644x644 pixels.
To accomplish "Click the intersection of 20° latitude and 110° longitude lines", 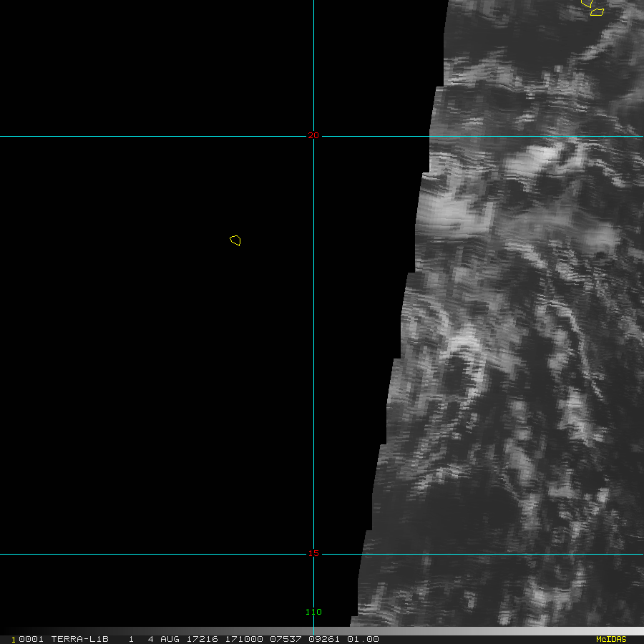I will 313,136.
